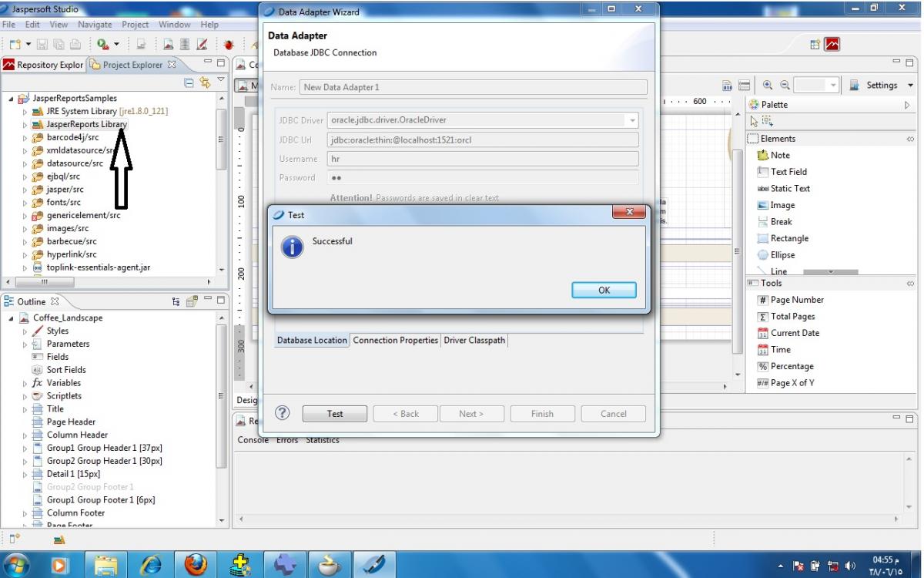Select barcode4j/src in Project Explorer
The height and width of the screenshot is (578, 924).
[72, 137]
